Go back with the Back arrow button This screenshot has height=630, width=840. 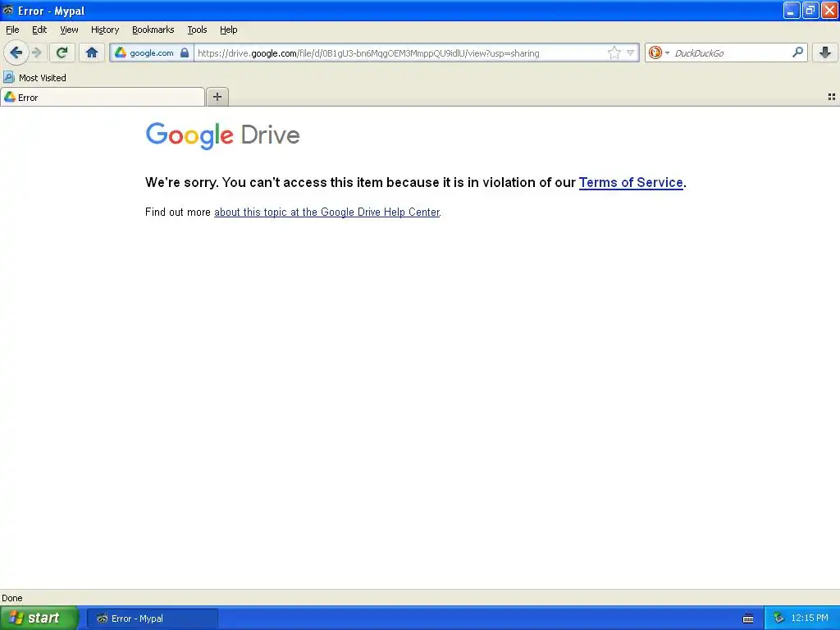coord(16,52)
